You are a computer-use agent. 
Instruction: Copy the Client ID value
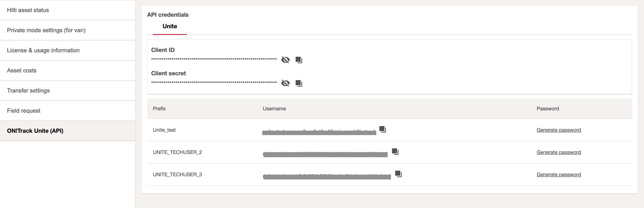click(298, 60)
